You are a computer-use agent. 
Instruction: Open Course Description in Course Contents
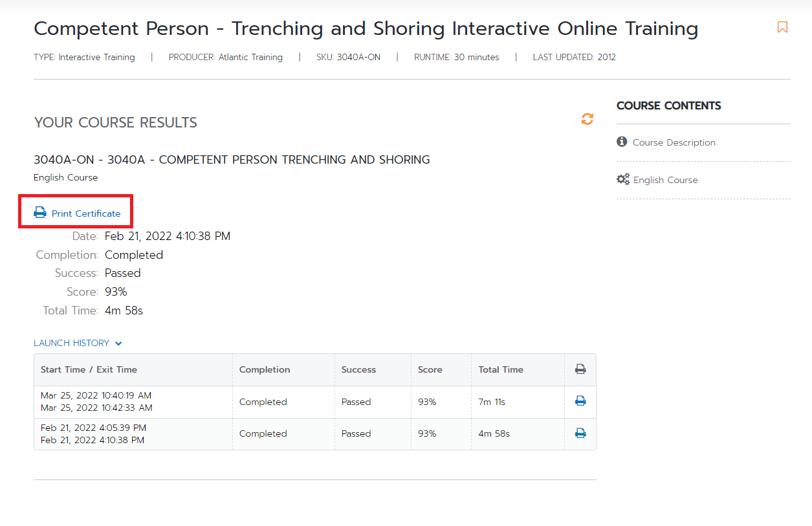674,142
